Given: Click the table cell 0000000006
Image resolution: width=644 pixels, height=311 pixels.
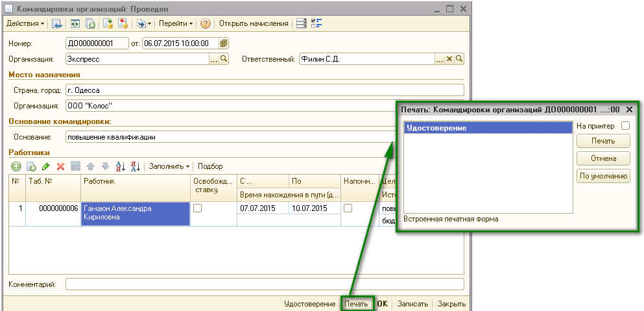Looking at the screenshot, I should click(53, 214).
